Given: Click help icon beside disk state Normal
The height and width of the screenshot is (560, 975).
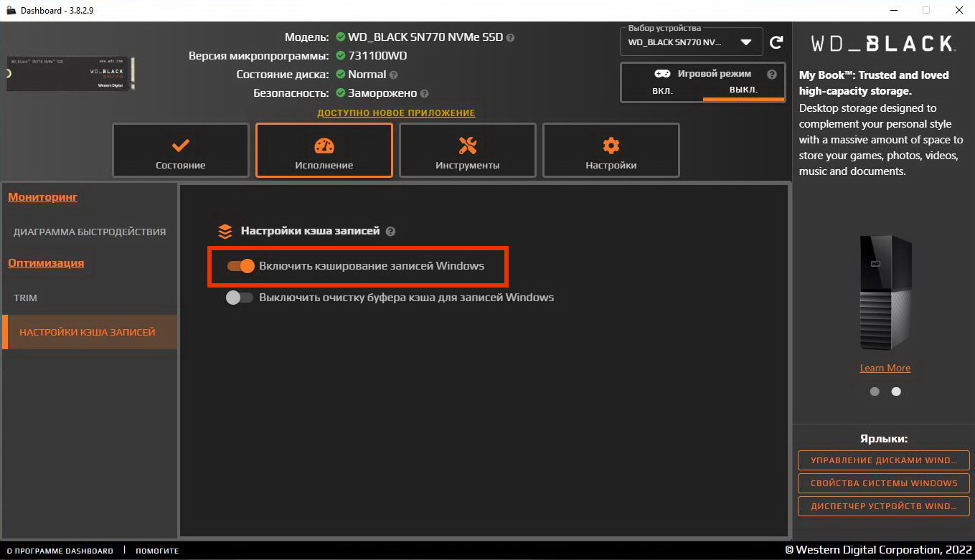Looking at the screenshot, I should click(393, 75).
